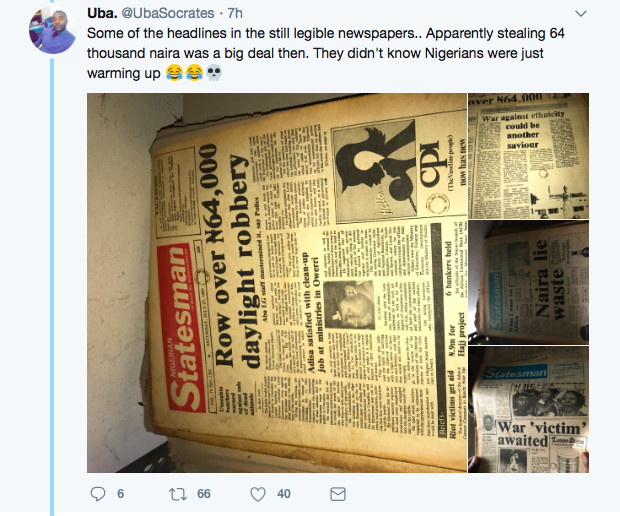Click the reply speech bubble icon

(x=98, y=494)
